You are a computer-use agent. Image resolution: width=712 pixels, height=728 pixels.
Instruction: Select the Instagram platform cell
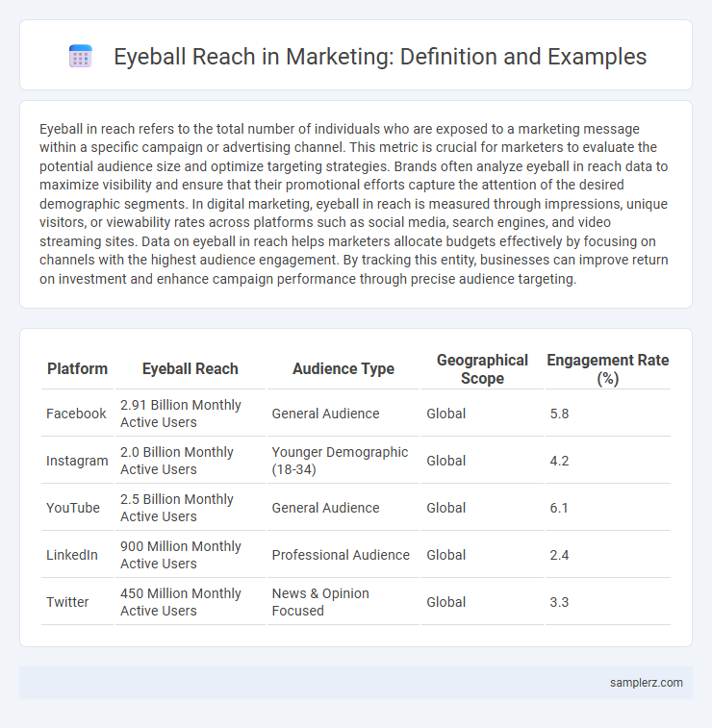click(x=77, y=461)
